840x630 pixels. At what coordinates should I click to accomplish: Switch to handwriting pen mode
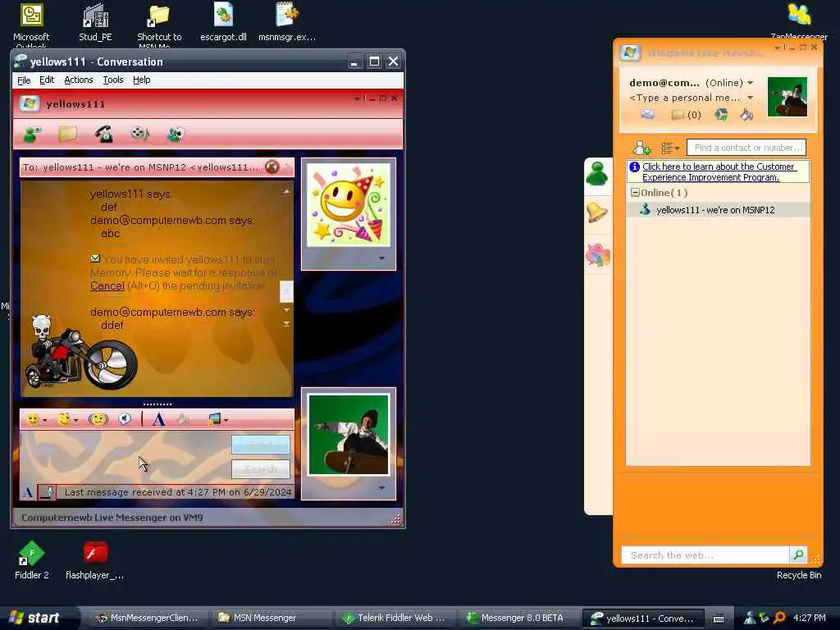(x=47, y=492)
